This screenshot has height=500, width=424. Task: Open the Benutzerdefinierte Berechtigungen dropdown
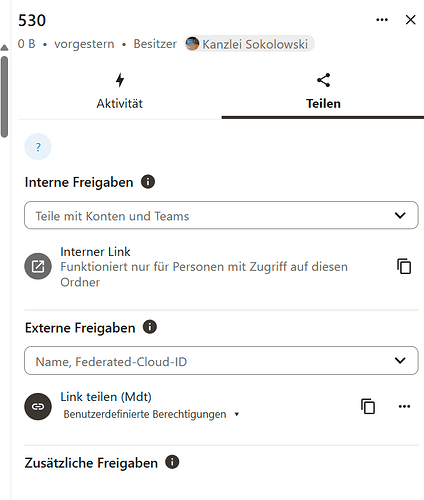click(151, 414)
